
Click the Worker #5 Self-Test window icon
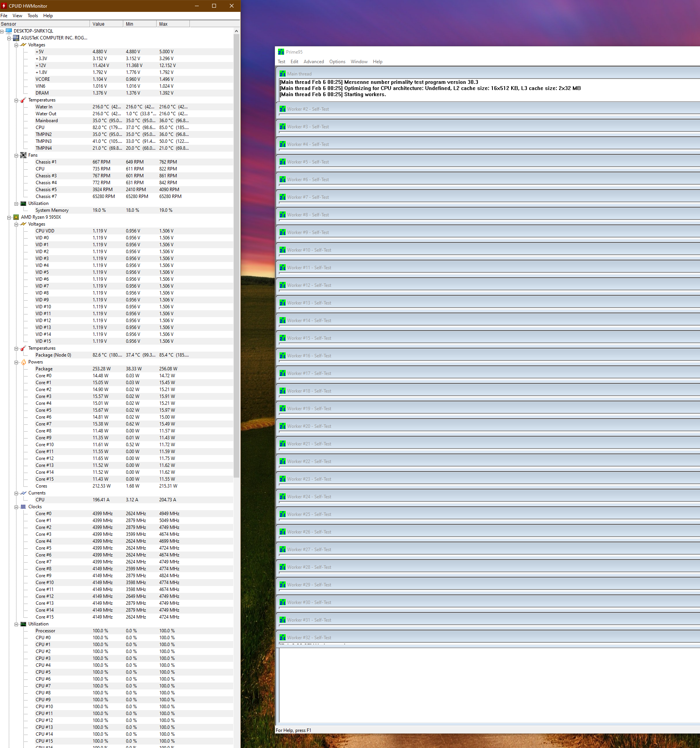283,162
